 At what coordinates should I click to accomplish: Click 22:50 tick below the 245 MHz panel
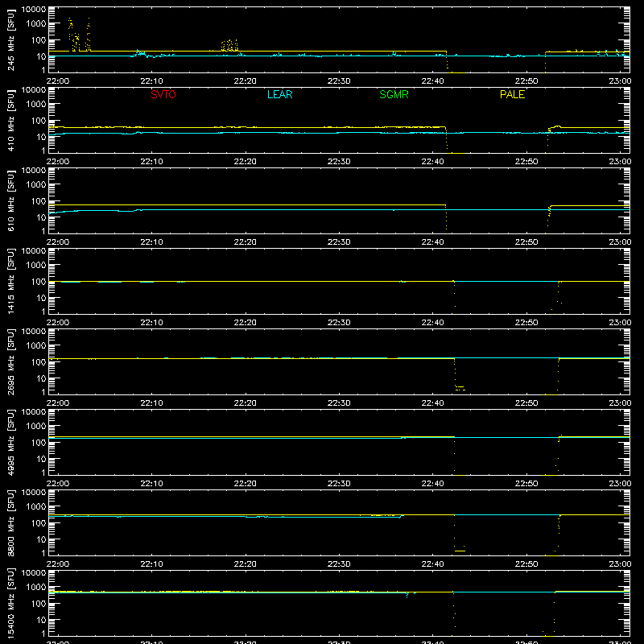[526, 81]
